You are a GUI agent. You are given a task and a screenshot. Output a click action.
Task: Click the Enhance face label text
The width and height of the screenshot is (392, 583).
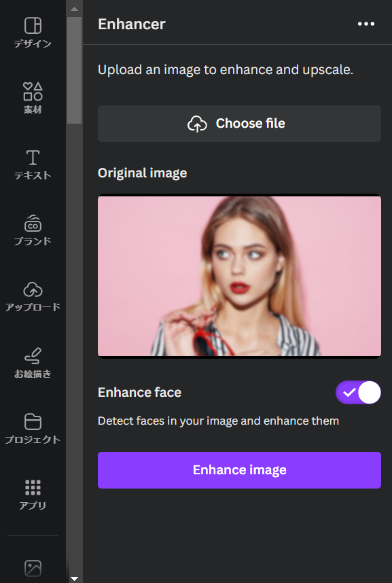pos(139,392)
